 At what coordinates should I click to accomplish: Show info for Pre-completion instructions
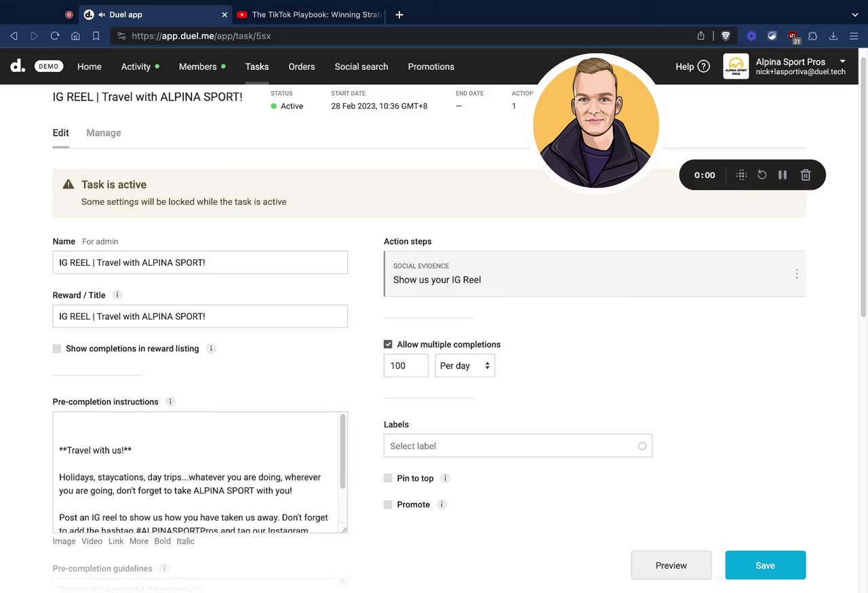170,402
